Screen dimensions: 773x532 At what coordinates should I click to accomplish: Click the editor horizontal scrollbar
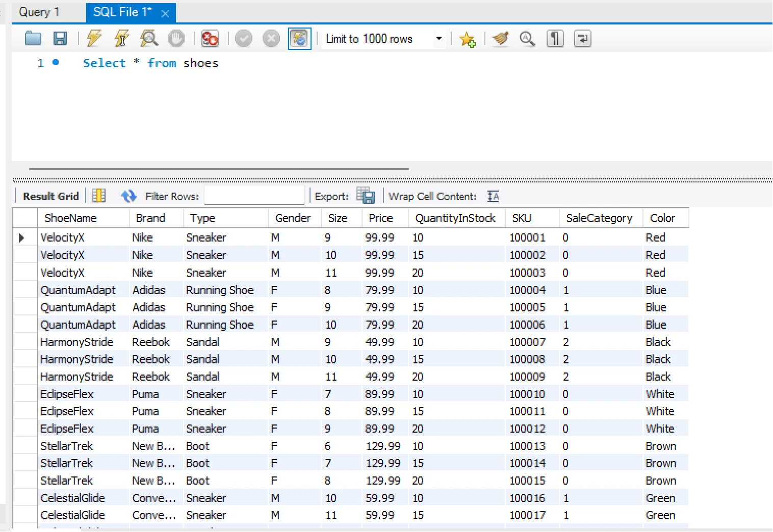pyautogui.click(x=219, y=169)
